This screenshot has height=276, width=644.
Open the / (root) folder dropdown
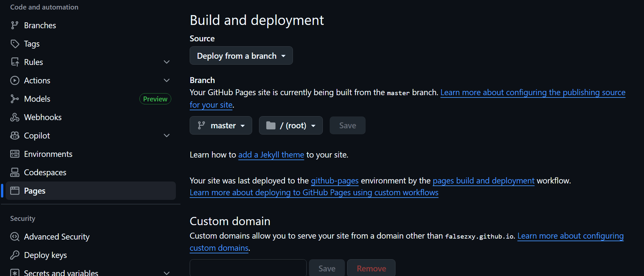(x=291, y=125)
